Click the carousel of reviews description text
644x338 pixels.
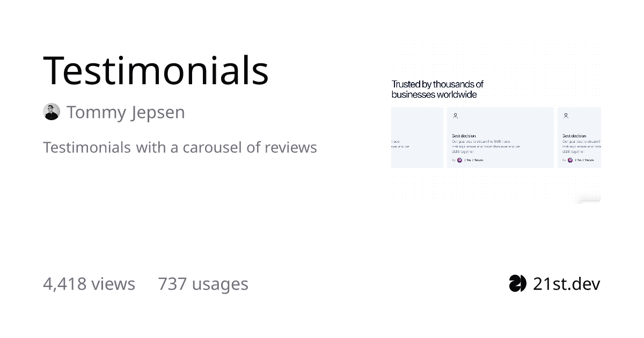[180, 147]
